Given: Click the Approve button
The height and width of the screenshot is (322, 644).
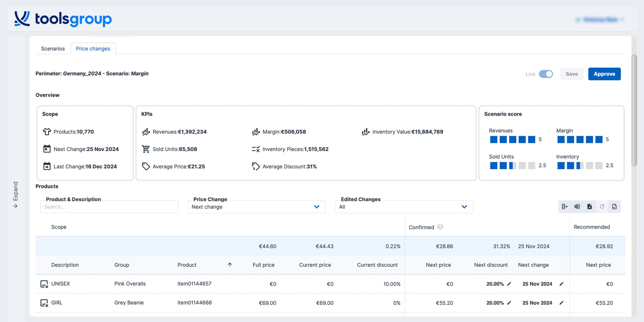Looking at the screenshot, I should (x=604, y=74).
